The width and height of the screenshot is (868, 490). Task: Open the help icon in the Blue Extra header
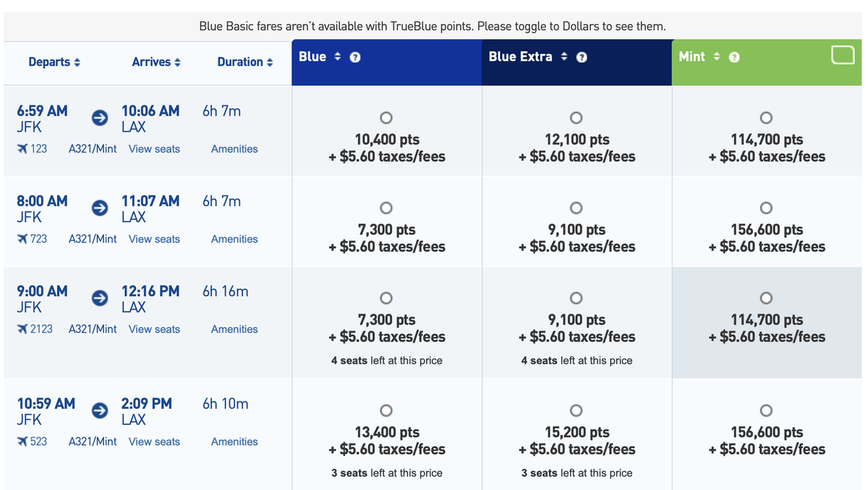pos(582,56)
